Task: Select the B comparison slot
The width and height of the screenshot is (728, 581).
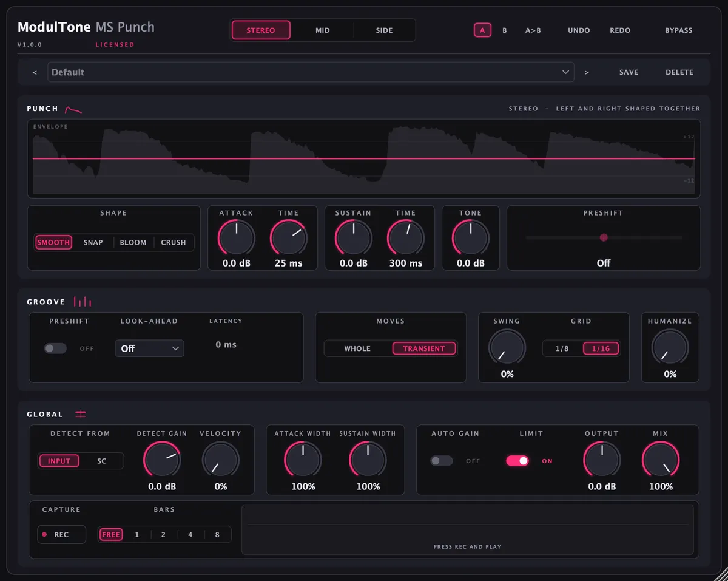Action: 505,30
